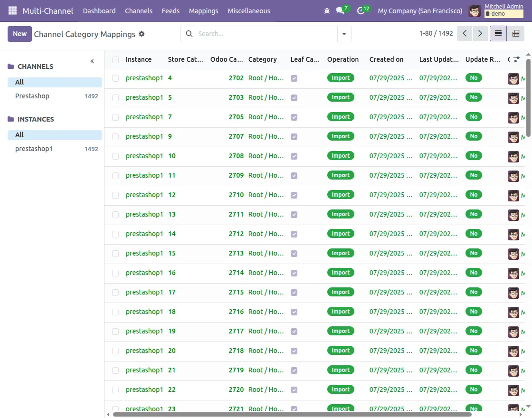The width and height of the screenshot is (532, 418).
Task: Open the activities clock icon
Action: [361, 10]
